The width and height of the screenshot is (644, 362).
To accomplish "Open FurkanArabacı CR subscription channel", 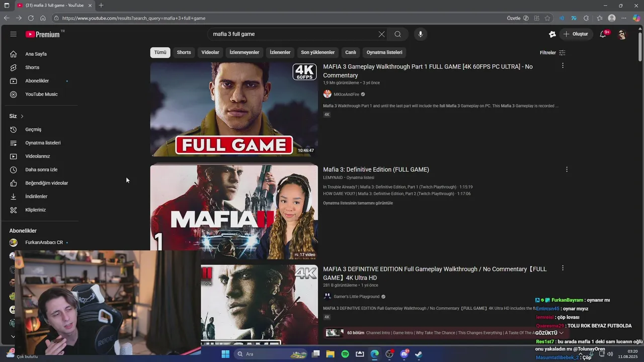I will 40,242.
